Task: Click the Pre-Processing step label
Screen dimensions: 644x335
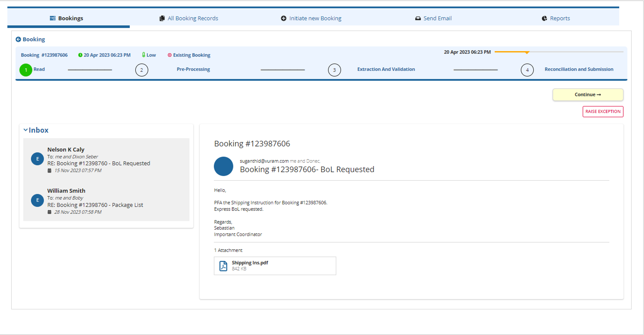Action: coord(193,69)
